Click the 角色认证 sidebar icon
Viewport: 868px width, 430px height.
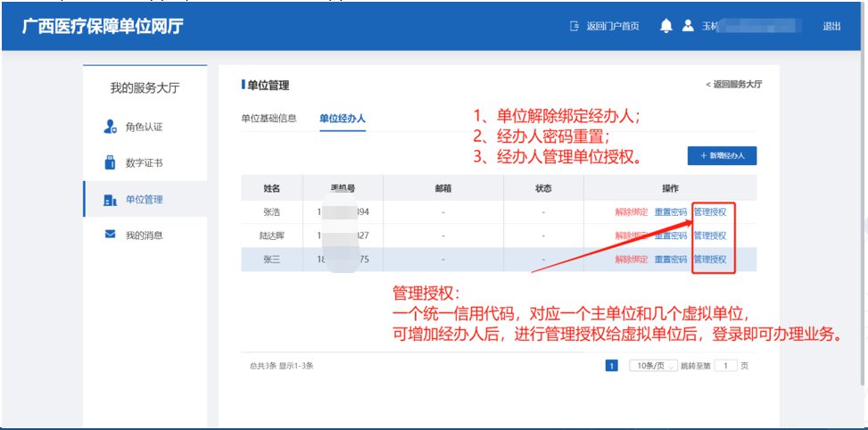pyautogui.click(x=111, y=128)
